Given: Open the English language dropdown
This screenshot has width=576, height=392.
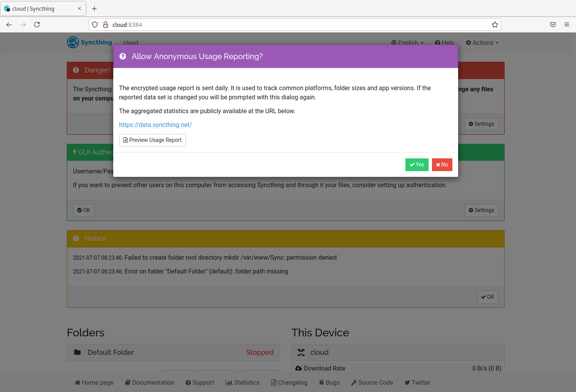Looking at the screenshot, I should tap(407, 43).
